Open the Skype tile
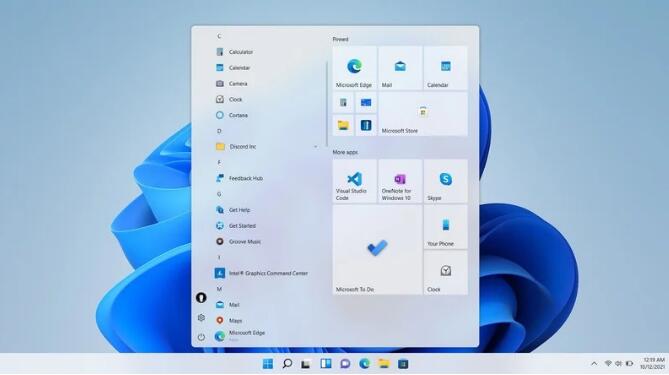Image resolution: width=669 pixels, height=375 pixels. coord(445,181)
